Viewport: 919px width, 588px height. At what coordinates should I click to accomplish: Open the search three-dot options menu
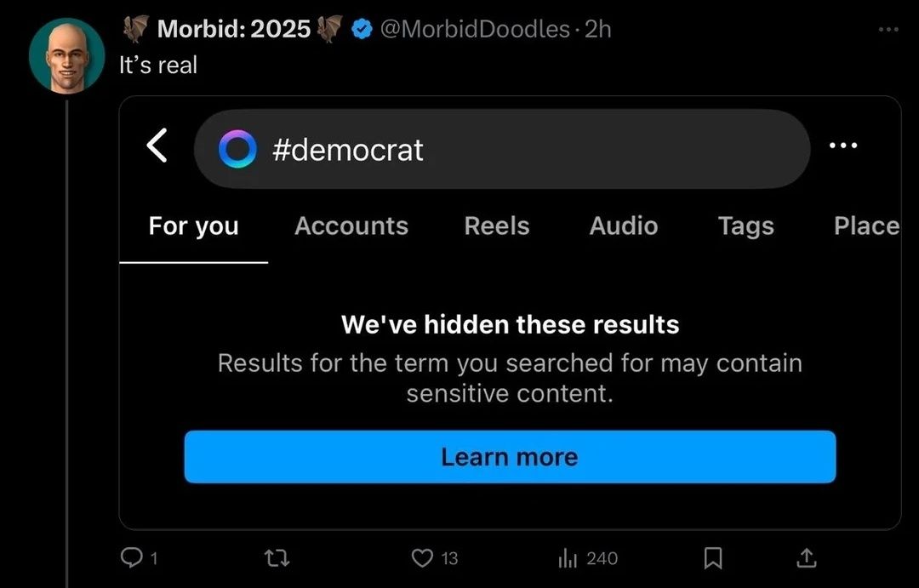pos(842,146)
